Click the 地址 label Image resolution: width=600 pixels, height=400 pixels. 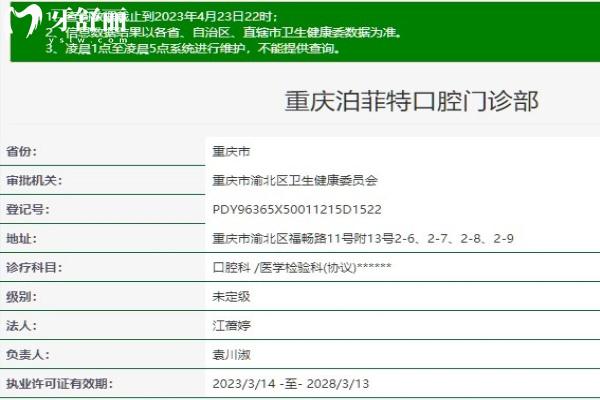(21, 238)
